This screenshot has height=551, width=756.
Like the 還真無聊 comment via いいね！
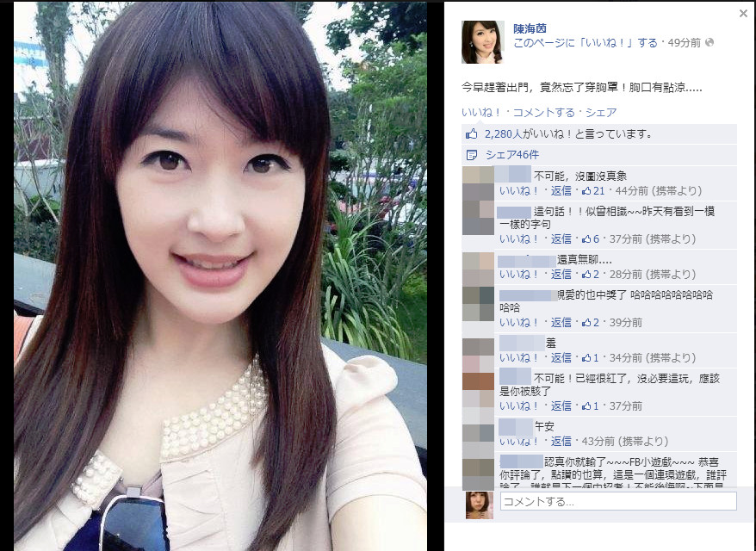[519, 275]
